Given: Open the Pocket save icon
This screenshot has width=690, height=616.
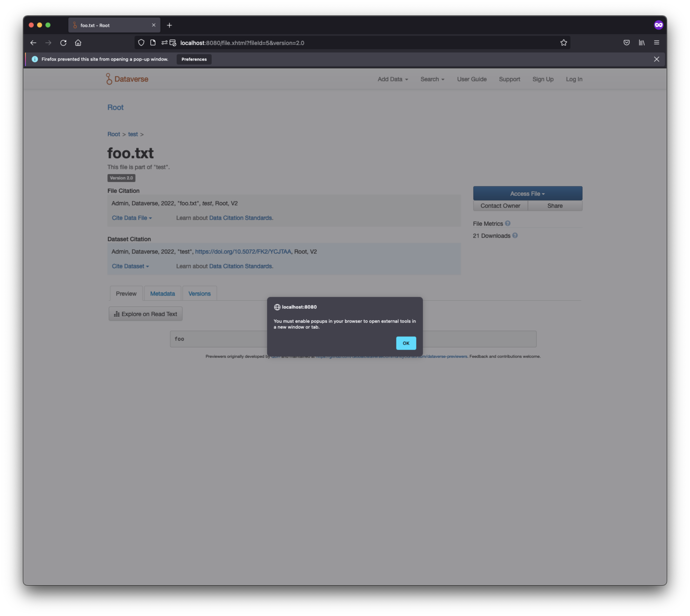Looking at the screenshot, I should pos(627,43).
